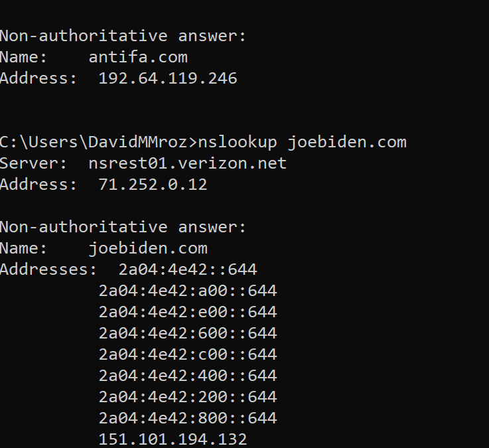Screen dimensions: 489x448
Task: Click the server name nsrest01.verizon.net
Action: (x=187, y=163)
